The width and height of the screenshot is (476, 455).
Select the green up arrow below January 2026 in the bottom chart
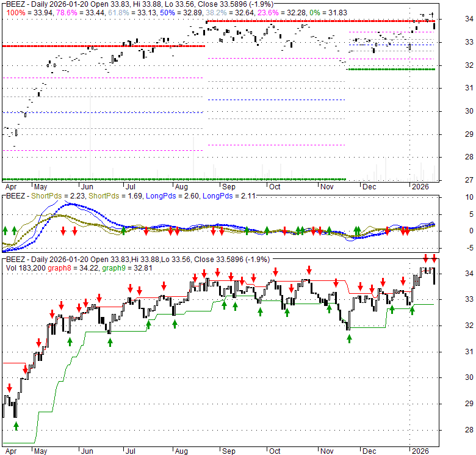click(412, 310)
